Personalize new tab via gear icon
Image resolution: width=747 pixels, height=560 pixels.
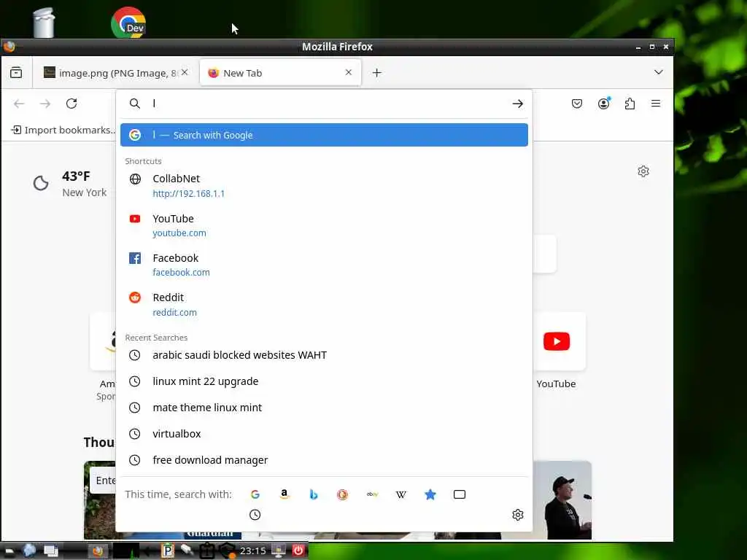click(643, 171)
